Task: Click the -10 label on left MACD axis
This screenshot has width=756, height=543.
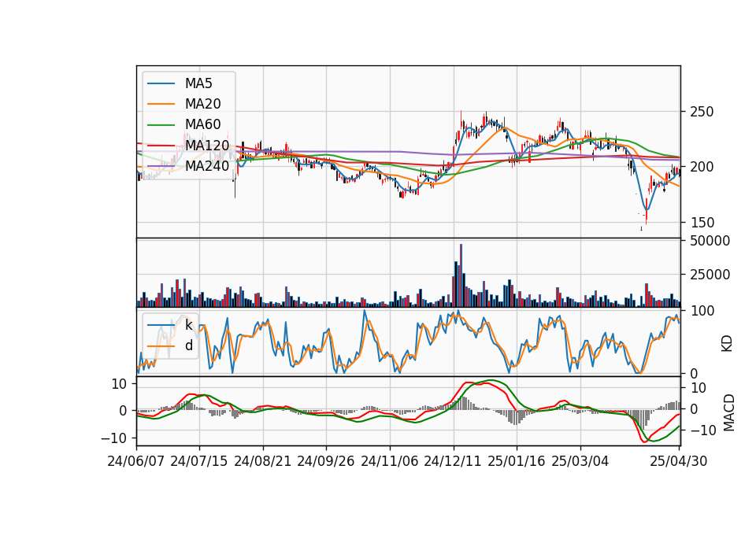Action: point(113,438)
